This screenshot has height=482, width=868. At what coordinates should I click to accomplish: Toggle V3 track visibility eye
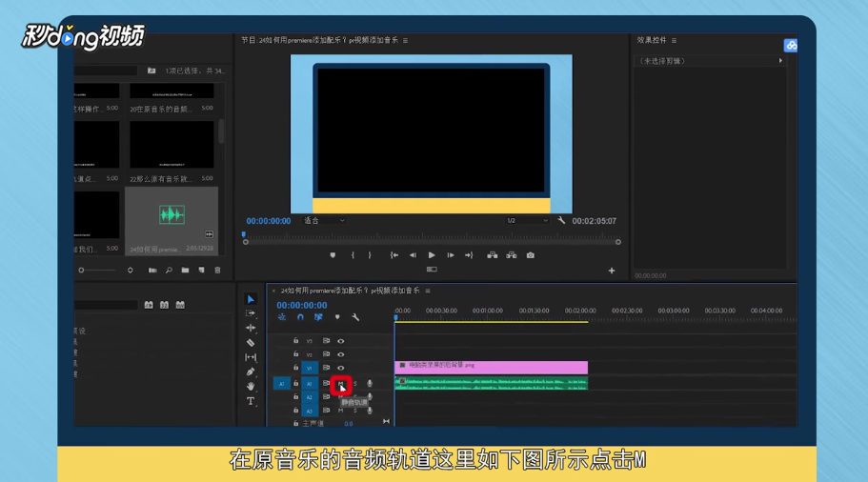tap(341, 341)
